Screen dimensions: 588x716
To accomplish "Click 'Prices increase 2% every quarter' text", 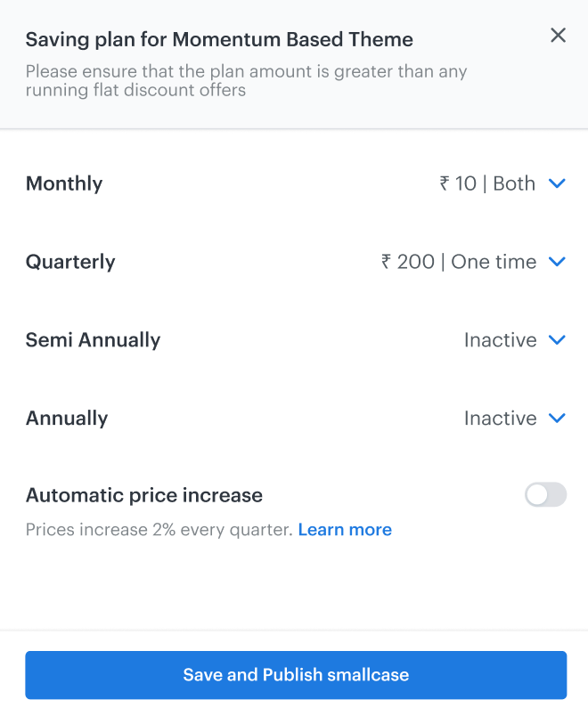I will (159, 530).
